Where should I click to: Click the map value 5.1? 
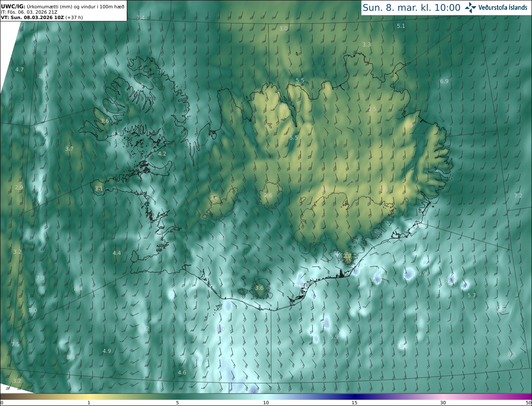[401, 26]
